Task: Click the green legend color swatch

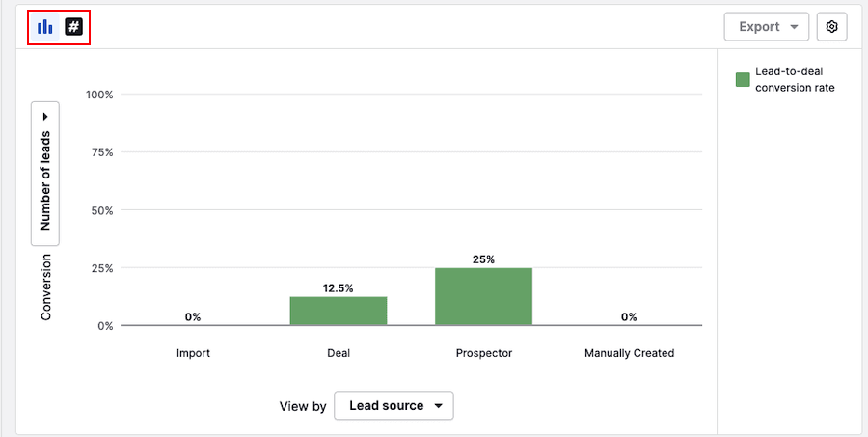Action: (743, 79)
